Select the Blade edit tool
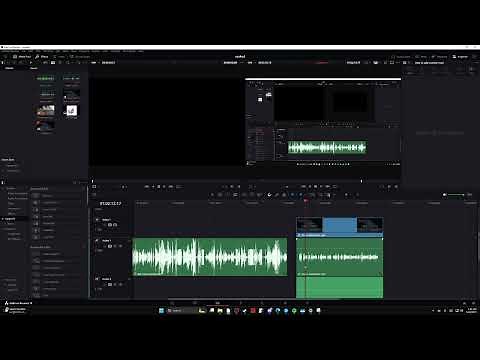Viewport: 480px width, 360px height. point(235,195)
